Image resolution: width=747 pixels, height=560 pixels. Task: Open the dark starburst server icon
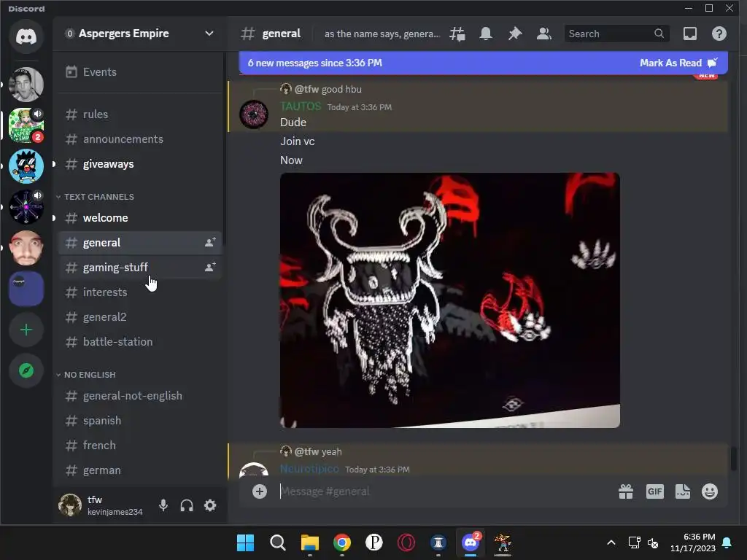tap(26, 207)
